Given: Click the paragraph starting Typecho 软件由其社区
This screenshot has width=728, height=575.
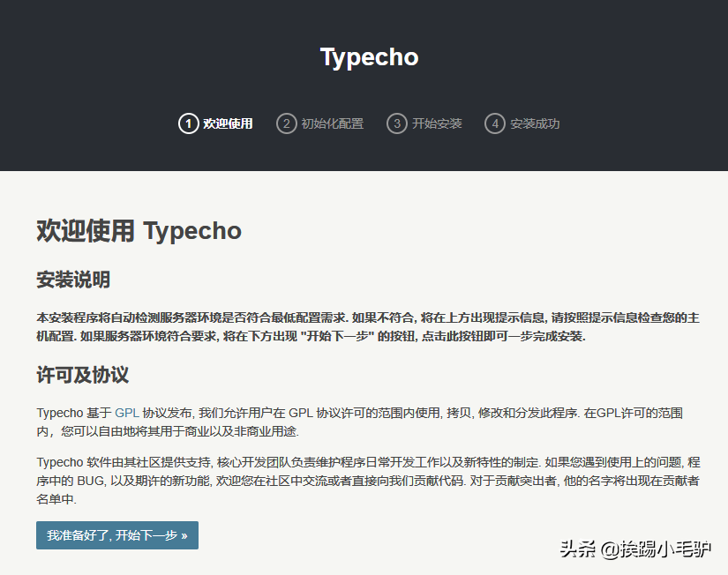Looking at the screenshot, I should (368, 481).
